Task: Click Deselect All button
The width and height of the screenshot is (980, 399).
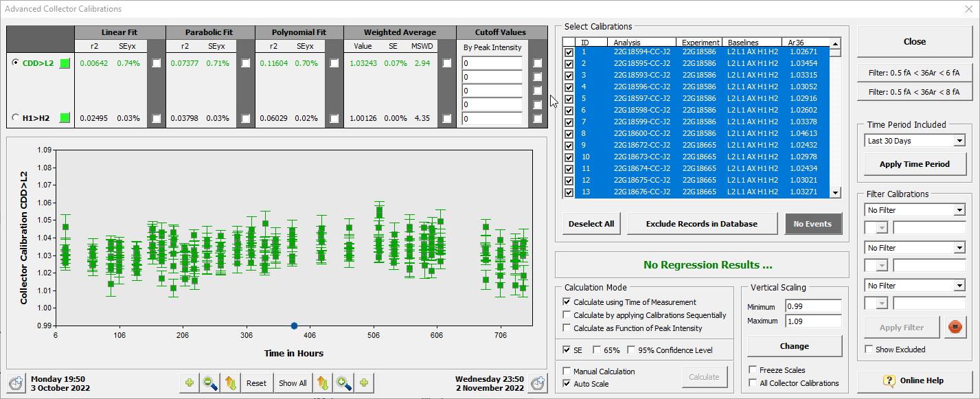Action: tap(591, 224)
